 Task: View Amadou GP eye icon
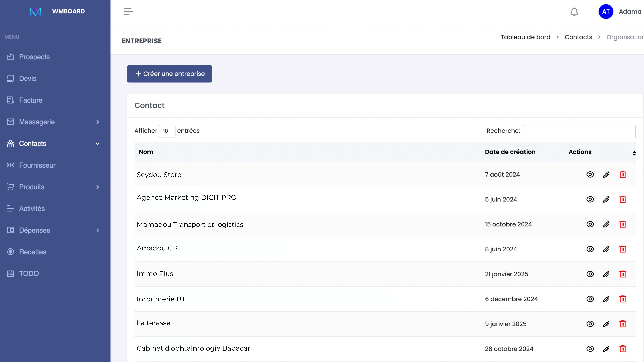[590, 249]
